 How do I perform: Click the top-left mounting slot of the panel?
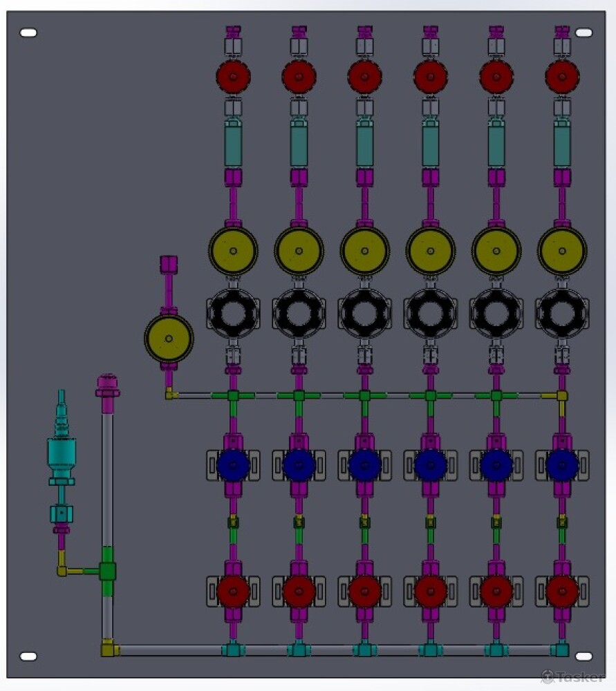(28, 32)
